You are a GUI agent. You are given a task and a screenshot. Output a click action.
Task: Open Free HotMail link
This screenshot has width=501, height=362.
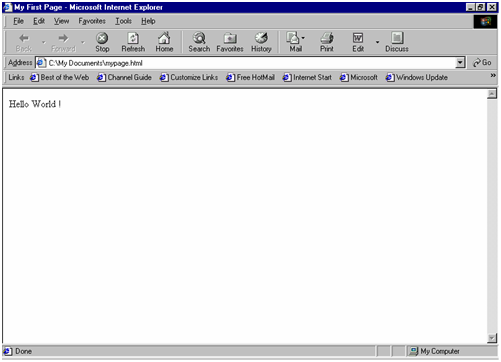pos(250,78)
